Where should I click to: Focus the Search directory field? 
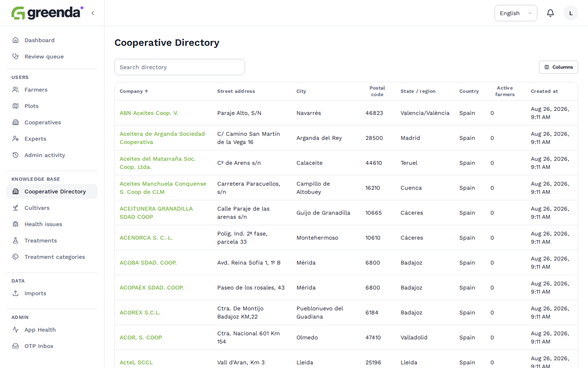coord(180,67)
